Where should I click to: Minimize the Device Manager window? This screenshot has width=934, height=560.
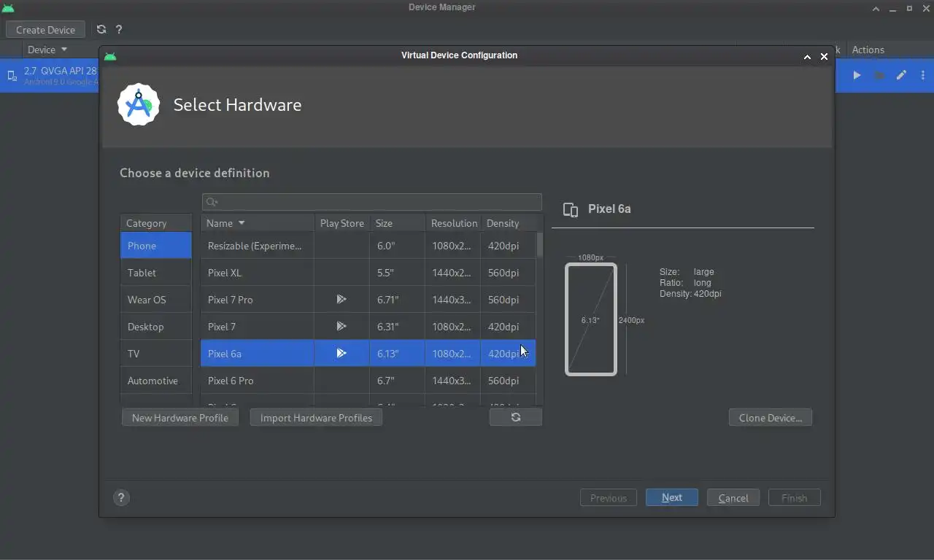[892, 9]
